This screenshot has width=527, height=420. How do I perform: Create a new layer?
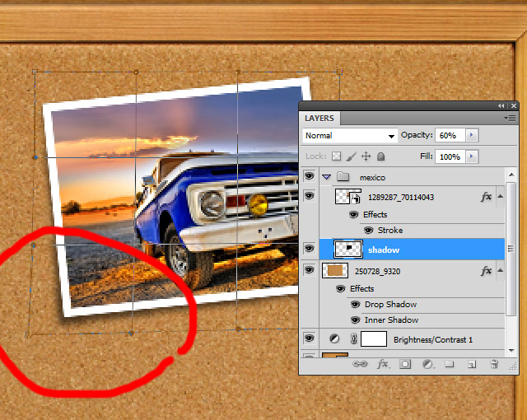tap(472, 363)
